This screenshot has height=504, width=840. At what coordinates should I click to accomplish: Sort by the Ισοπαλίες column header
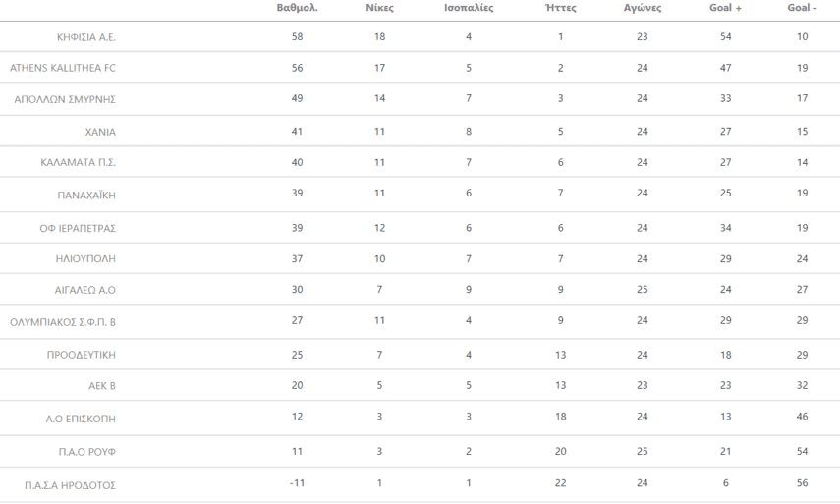click(469, 8)
